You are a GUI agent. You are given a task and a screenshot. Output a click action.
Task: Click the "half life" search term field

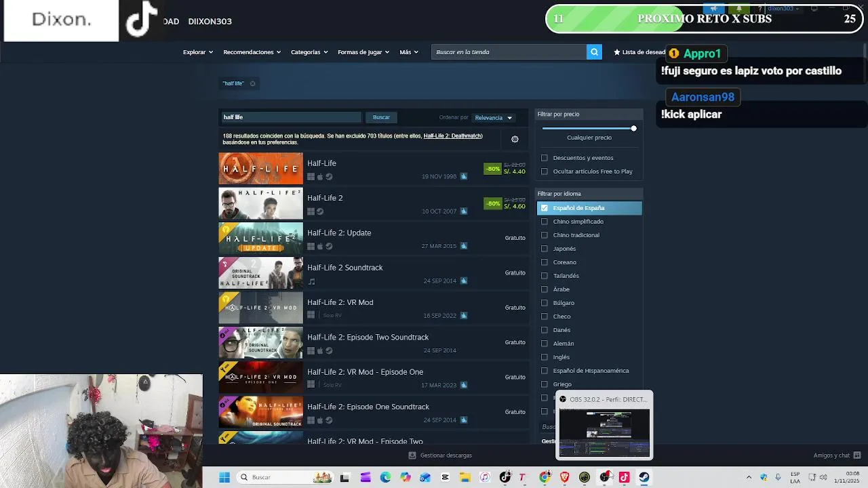click(290, 117)
